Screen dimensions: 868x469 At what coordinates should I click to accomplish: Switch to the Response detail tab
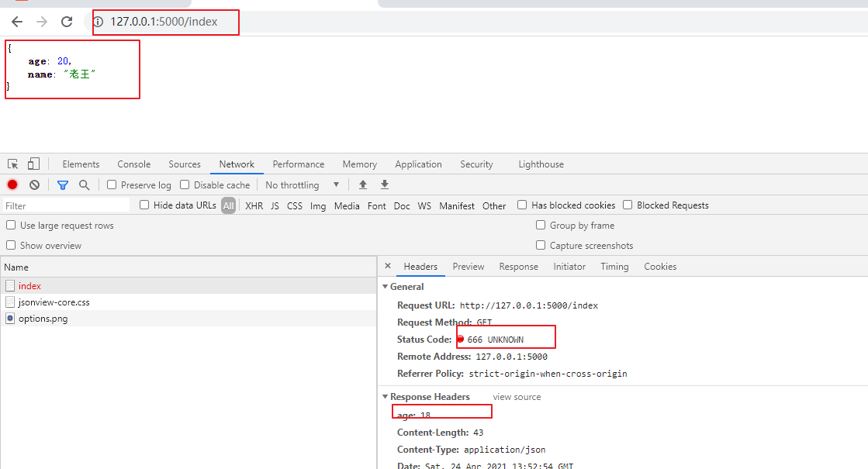tap(518, 267)
